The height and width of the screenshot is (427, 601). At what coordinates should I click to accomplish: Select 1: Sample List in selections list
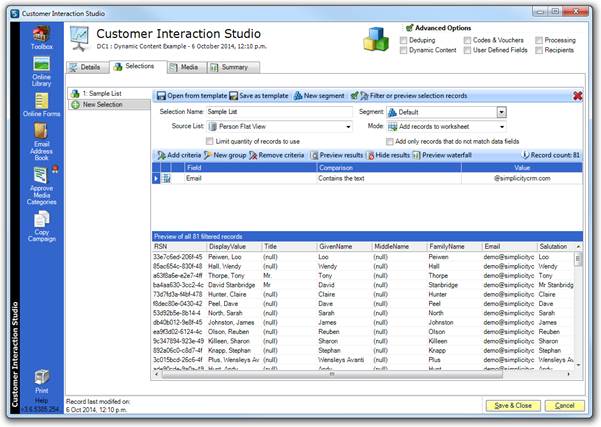pyautogui.click(x=109, y=94)
